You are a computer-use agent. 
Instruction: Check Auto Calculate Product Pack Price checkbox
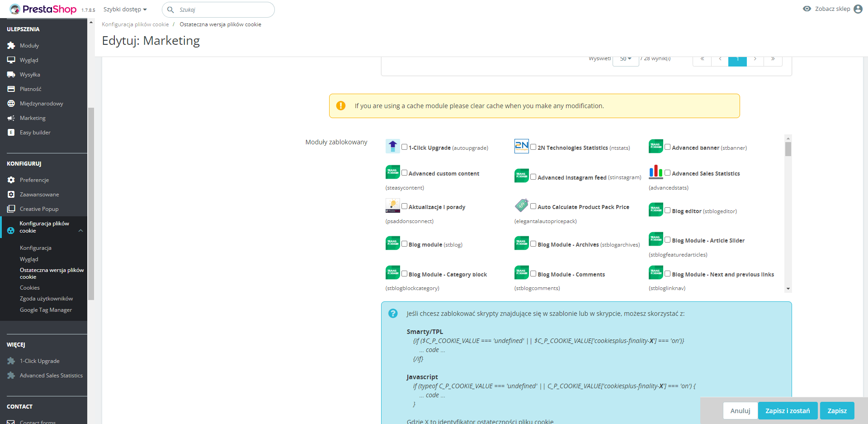click(533, 206)
